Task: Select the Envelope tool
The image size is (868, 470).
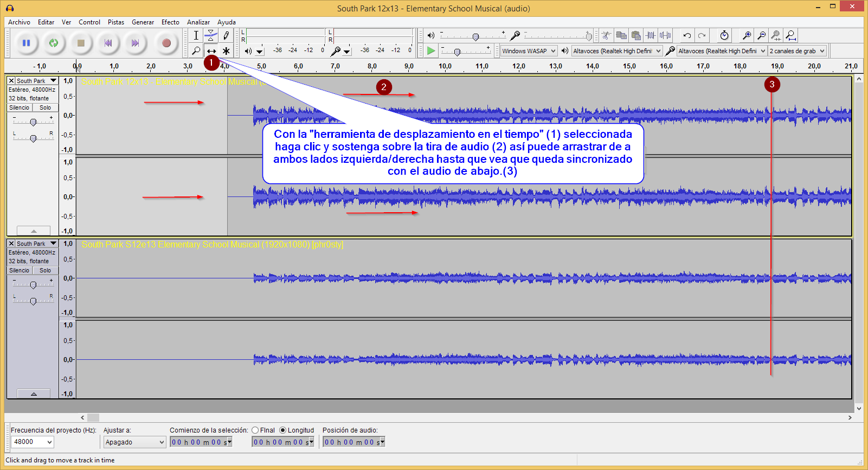Action: (211, 36)
